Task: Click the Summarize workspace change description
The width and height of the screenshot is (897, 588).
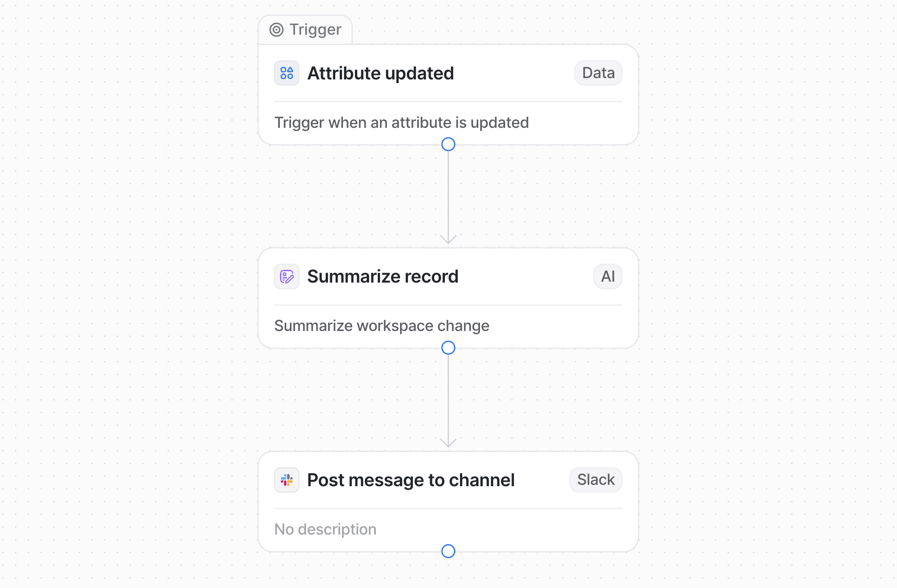Action: point(382,325)
